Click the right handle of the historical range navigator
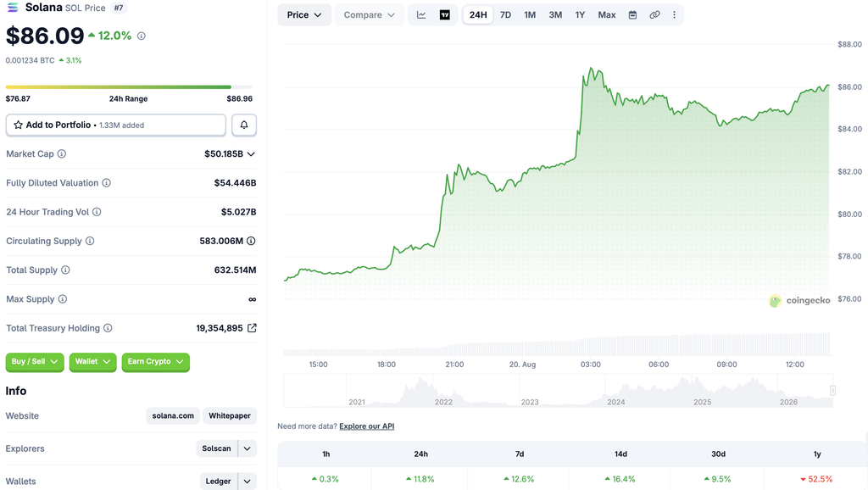The image size is (868, 490). pos(832,390)
